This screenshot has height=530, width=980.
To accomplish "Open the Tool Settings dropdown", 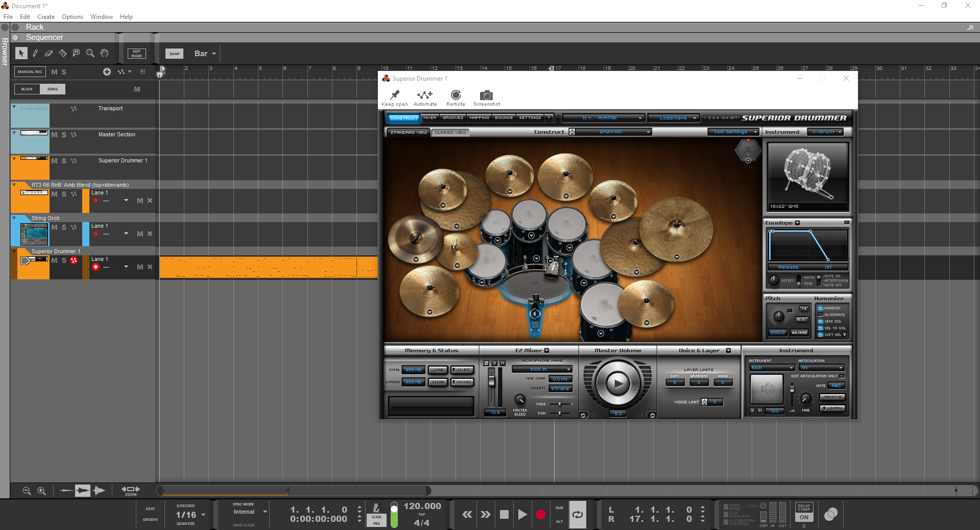I will point(733,132).
